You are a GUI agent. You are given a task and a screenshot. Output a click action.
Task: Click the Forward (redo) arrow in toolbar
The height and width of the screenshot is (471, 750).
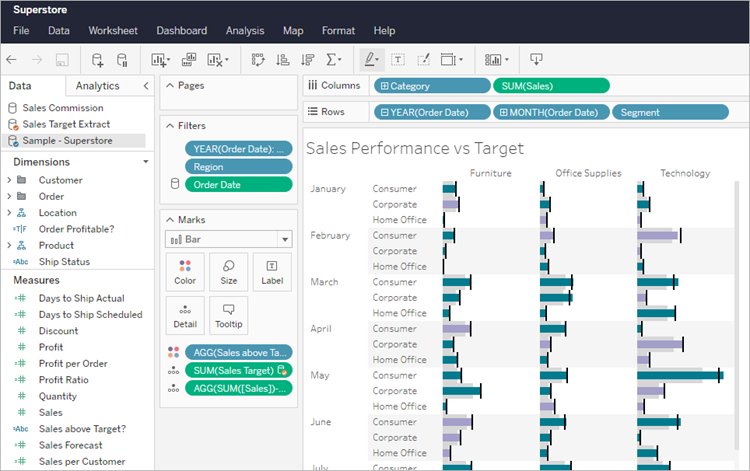(x=37, y=60)
